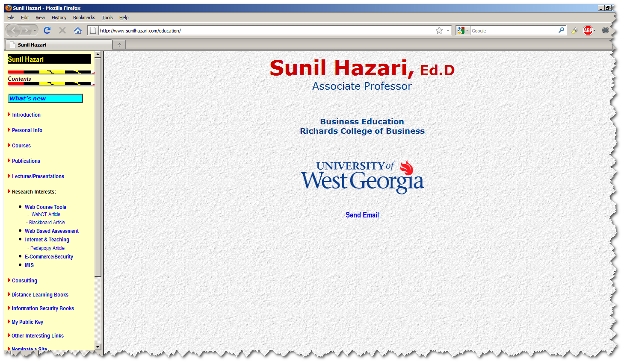Open the Publications link
The width and height of the screenshot is (624, 364).
(x=26, y=161)
